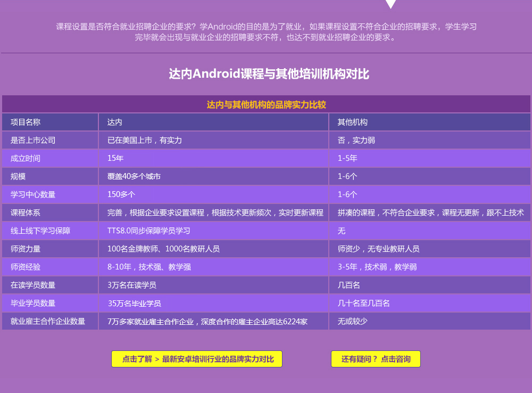Click the '就业雇主合作企业数量' row label
Screen dimensions: 532x393
coord(48,321)
